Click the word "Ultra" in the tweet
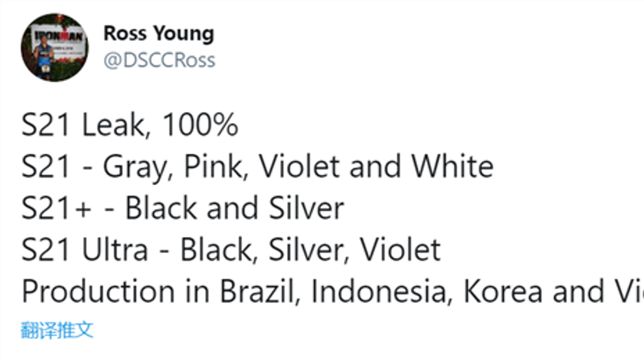The image size is (644, 362). point(115,250)
